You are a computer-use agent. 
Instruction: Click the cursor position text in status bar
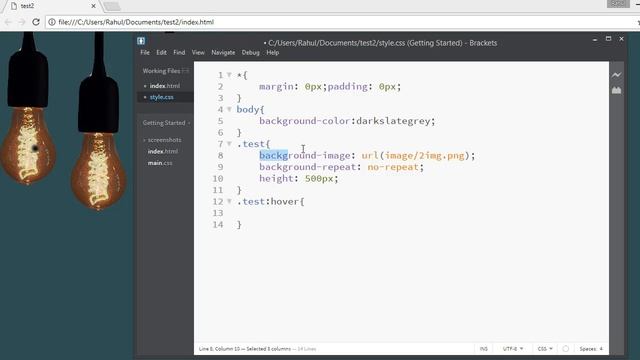(x=219, y=349)
